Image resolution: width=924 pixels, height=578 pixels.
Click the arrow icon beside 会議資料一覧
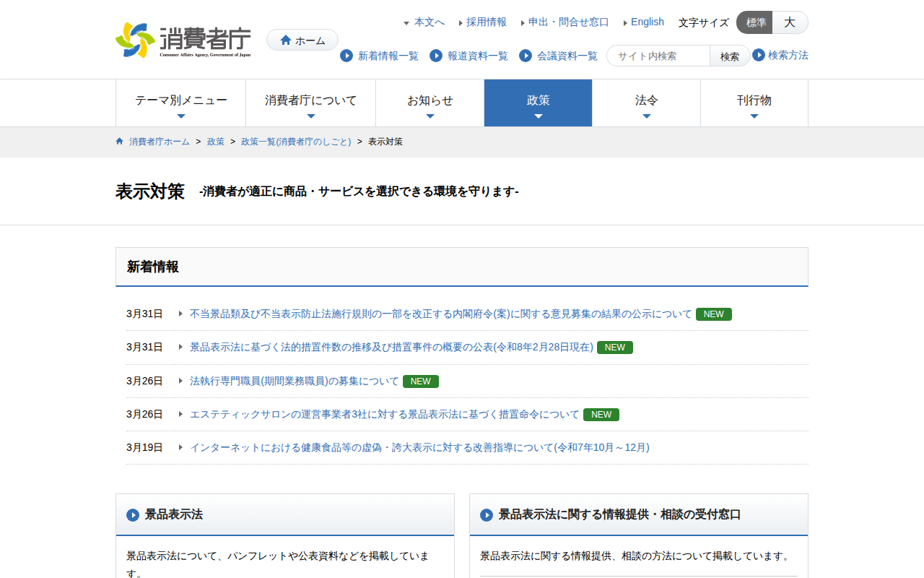(x=526, y=56)
